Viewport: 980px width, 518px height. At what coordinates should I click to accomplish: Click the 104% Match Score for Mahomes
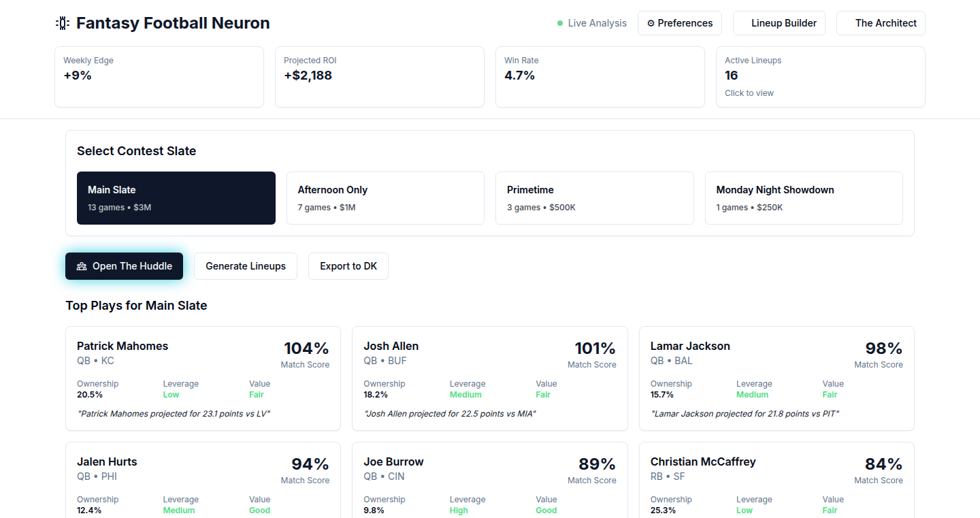tap(306, 349)
